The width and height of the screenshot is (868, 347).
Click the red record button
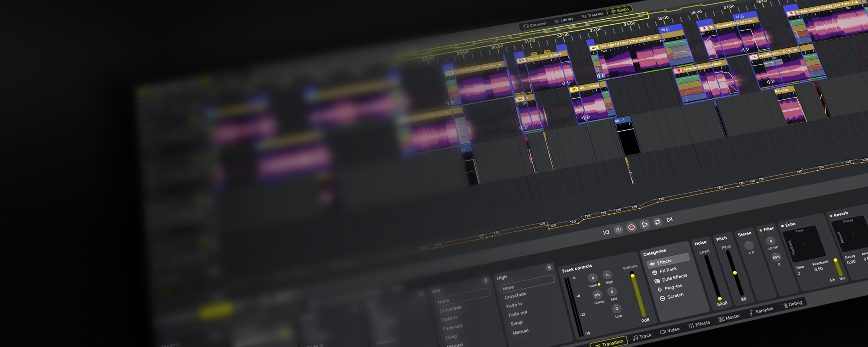(631, 227)
